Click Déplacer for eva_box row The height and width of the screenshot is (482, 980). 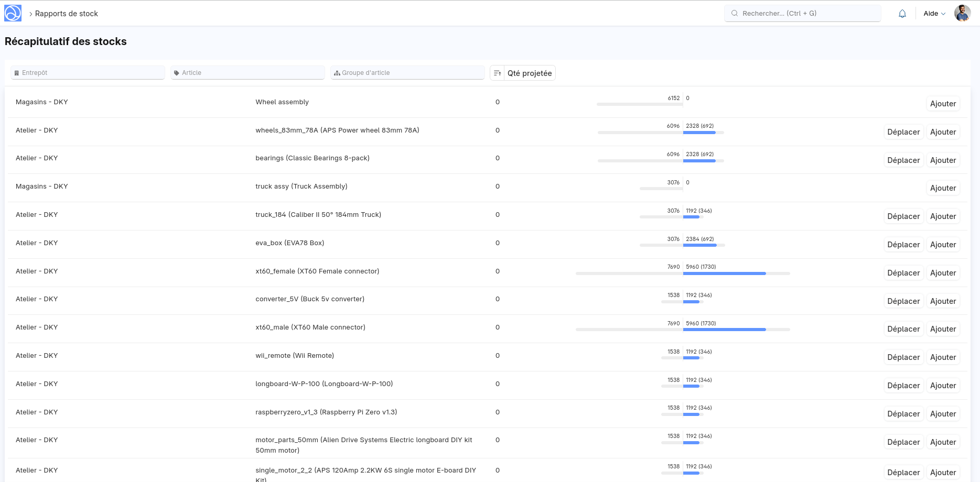[x=903, y=245]
